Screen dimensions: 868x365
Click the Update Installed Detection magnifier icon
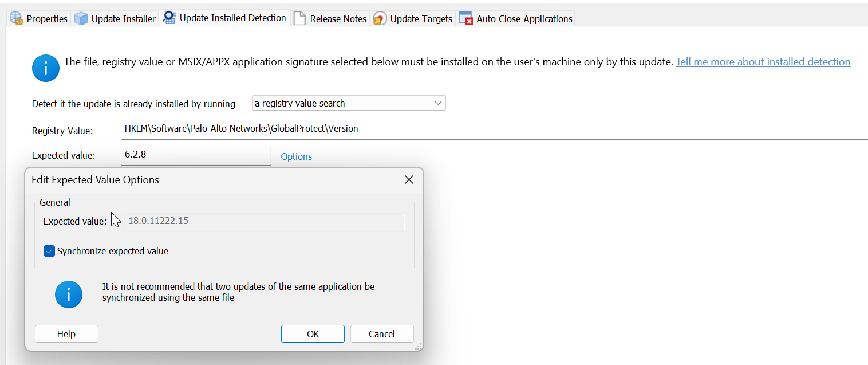coord(169,17)
